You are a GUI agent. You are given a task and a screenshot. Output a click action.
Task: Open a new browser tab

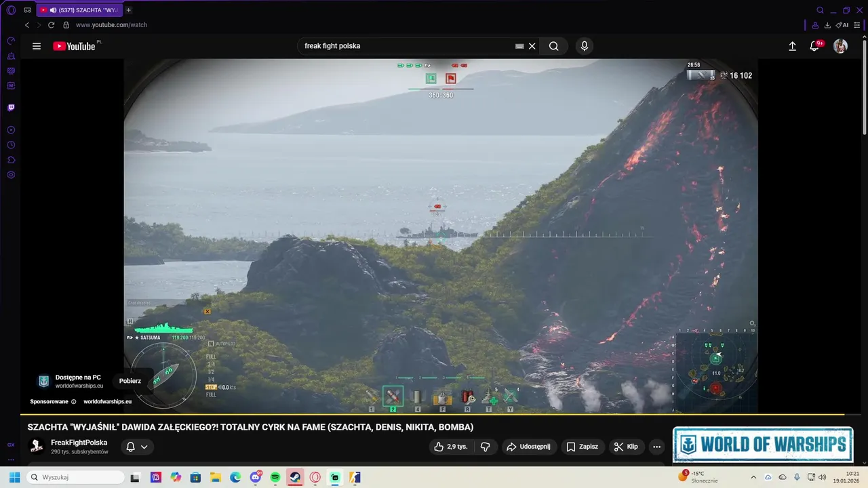pyautogui.click(x=129, y=10)
